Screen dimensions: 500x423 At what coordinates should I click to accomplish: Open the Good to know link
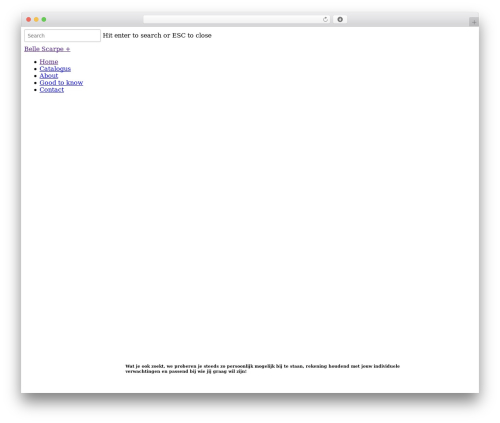[x=61, y=83]
